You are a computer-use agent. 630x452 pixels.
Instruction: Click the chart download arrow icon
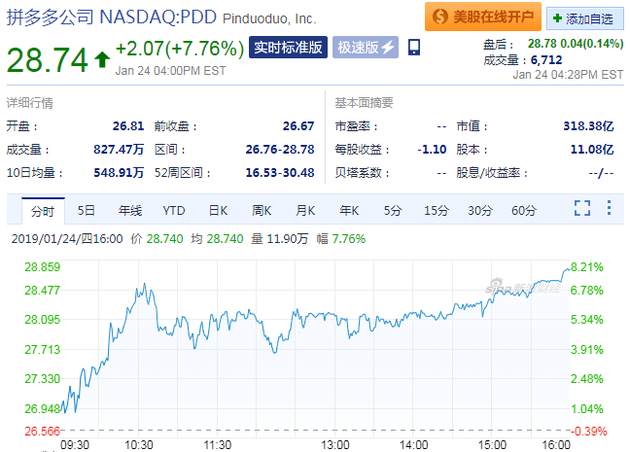pos(610,209)
